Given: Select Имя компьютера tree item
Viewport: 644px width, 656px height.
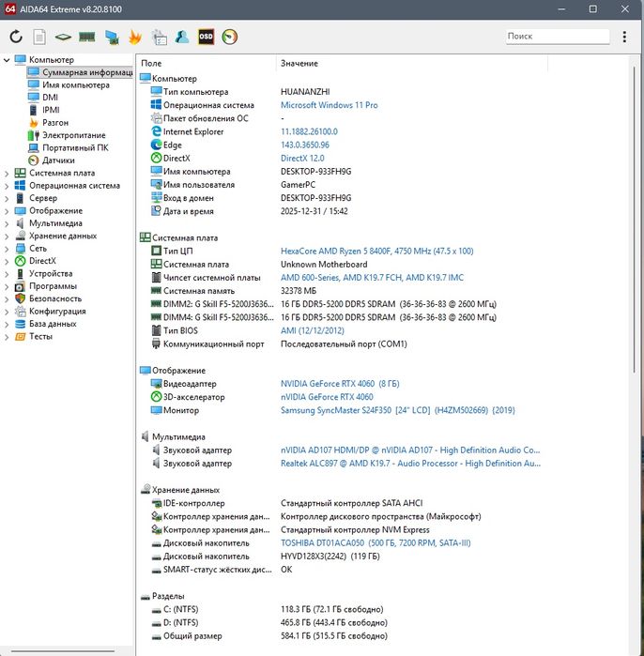Looking at the screenshot, I should pos(69,84).
